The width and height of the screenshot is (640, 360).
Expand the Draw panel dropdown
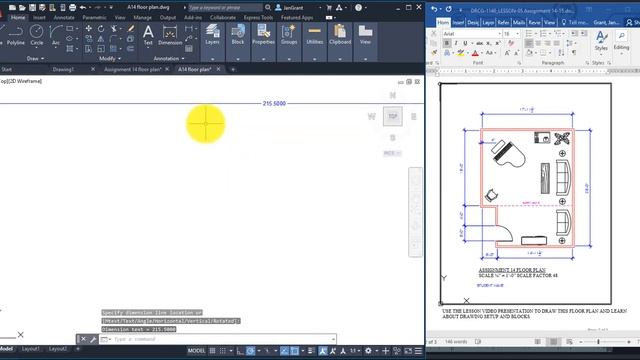click(x=36, y=59)
